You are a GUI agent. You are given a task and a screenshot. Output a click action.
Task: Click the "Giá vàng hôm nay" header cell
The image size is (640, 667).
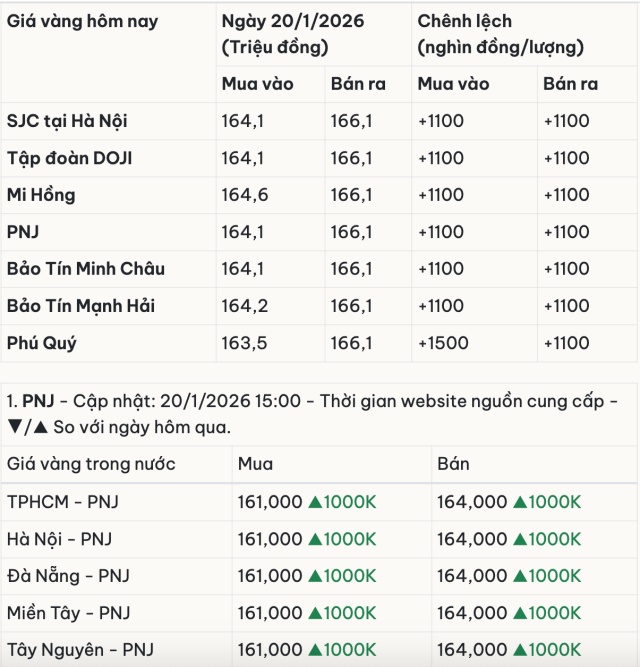82,21
